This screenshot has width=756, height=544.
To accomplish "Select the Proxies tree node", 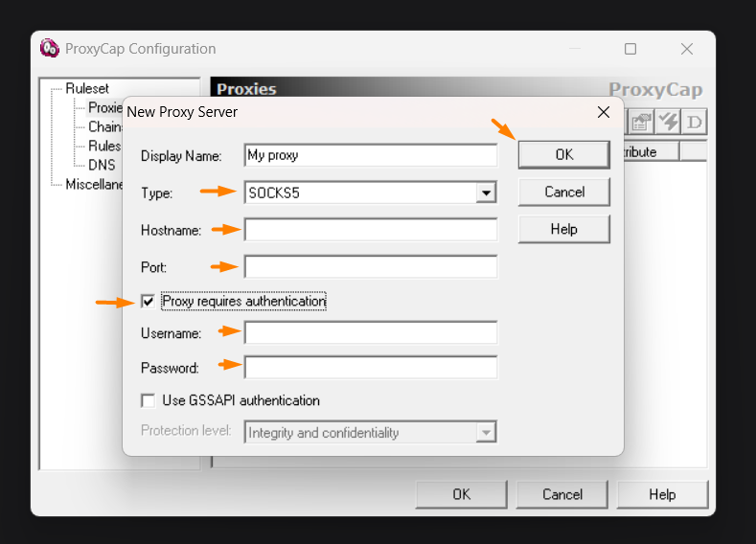I will 105,107.
